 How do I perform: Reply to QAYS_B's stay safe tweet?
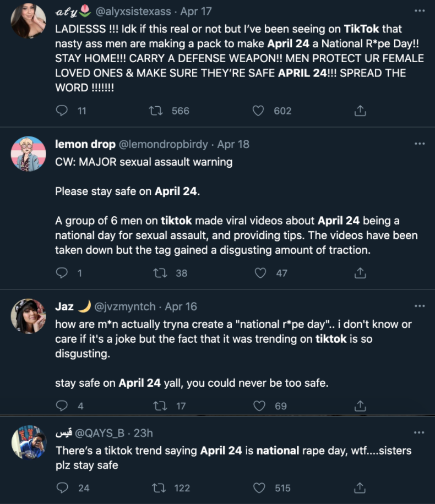tap(62, 487)
